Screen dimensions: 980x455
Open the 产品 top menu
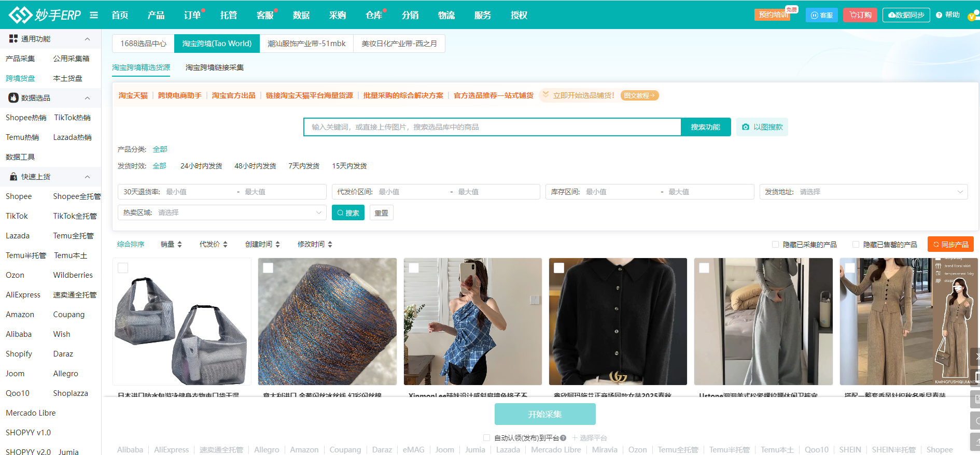click(156, 15)
